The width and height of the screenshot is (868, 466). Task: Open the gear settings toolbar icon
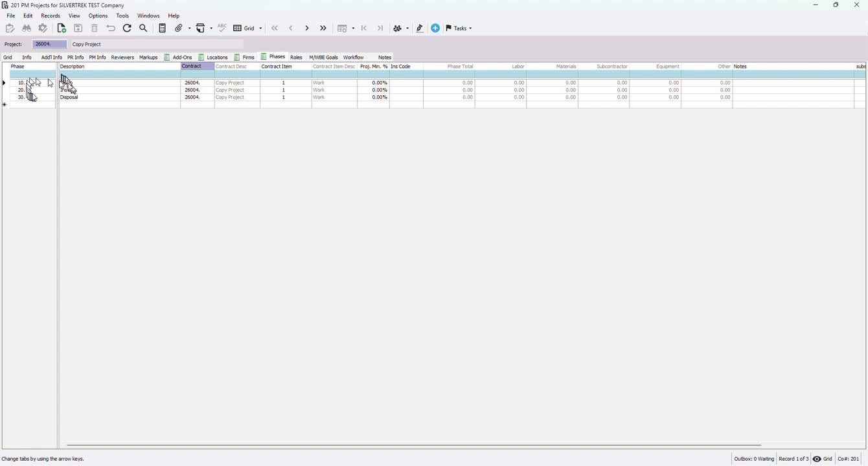(x=43, y=28)
